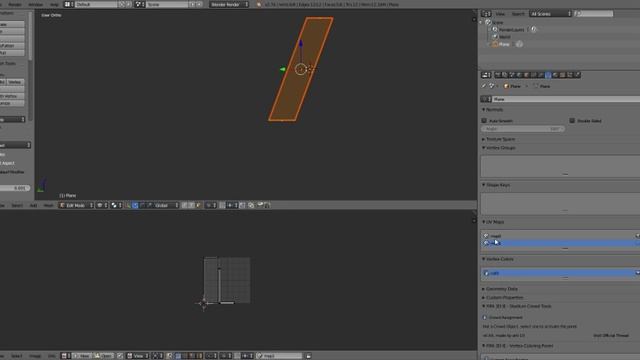Click the Plane mesh data icon in outliner

click(519, 44)
